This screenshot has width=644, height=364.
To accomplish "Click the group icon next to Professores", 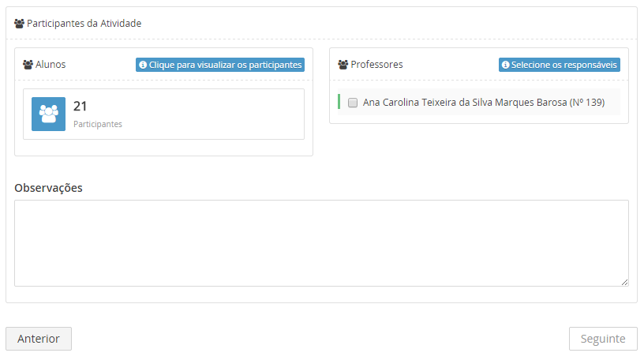I will (x=343, y=65).
